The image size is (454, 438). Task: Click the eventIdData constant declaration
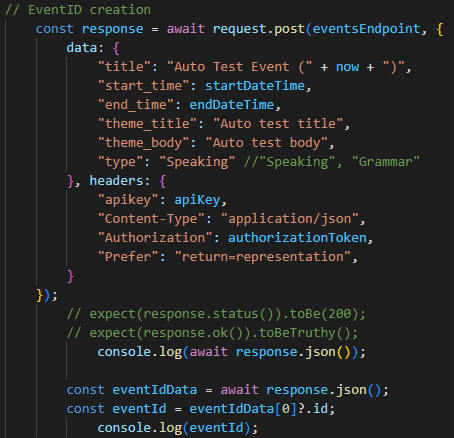tap(227, 390)
